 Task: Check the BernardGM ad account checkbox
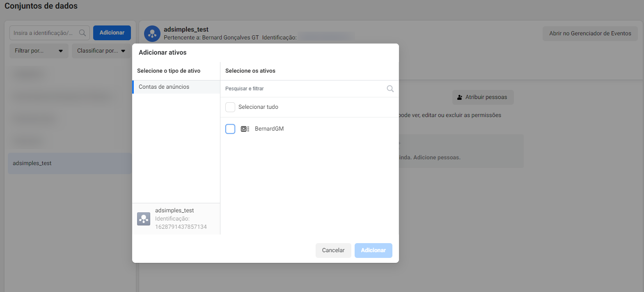tap(230, 129)
